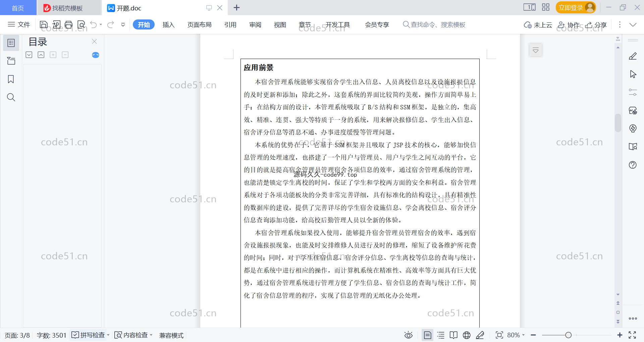Image resolution: width=644 pixels, height=342 pixels.
Task: Click the 分享 share button
Action: point(596,25)
